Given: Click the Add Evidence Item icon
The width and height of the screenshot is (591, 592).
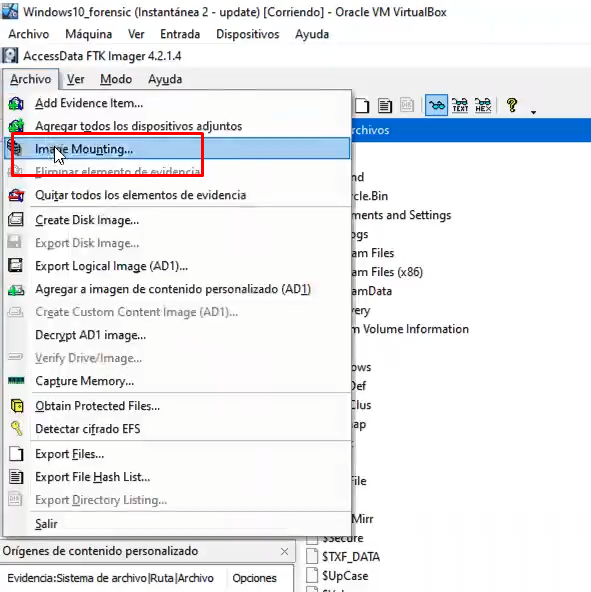Looking at the screenshot, I should [x=16, y=103].
